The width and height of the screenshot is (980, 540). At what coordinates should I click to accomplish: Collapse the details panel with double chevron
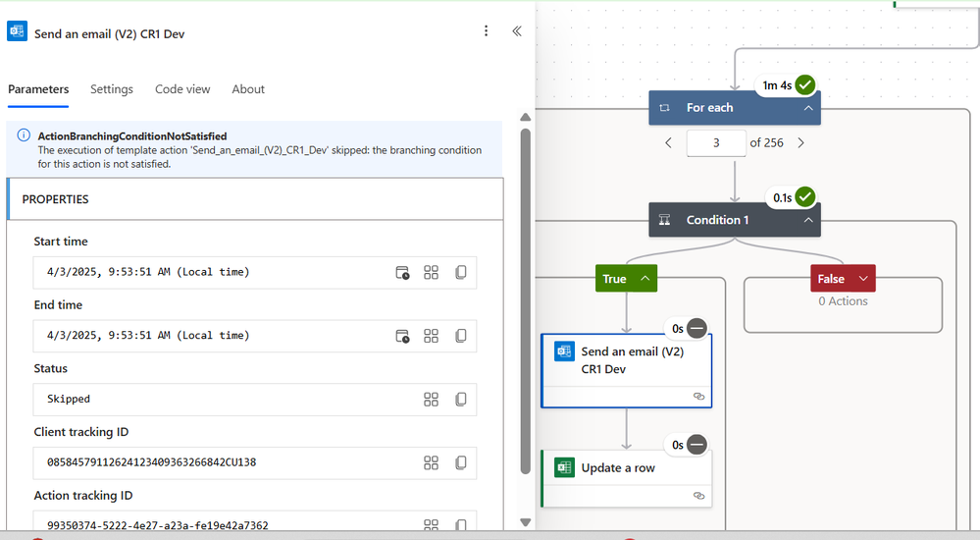(517, 31)
